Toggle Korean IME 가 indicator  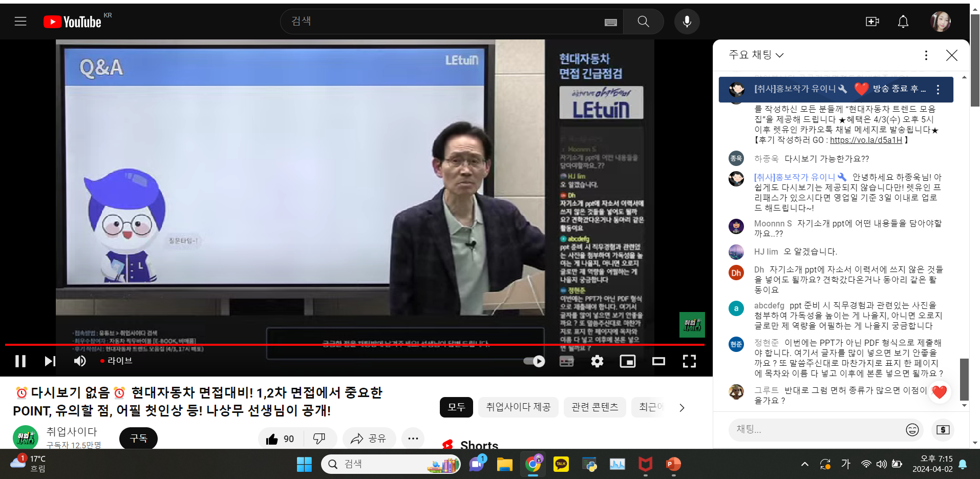[x=845, y=464]
